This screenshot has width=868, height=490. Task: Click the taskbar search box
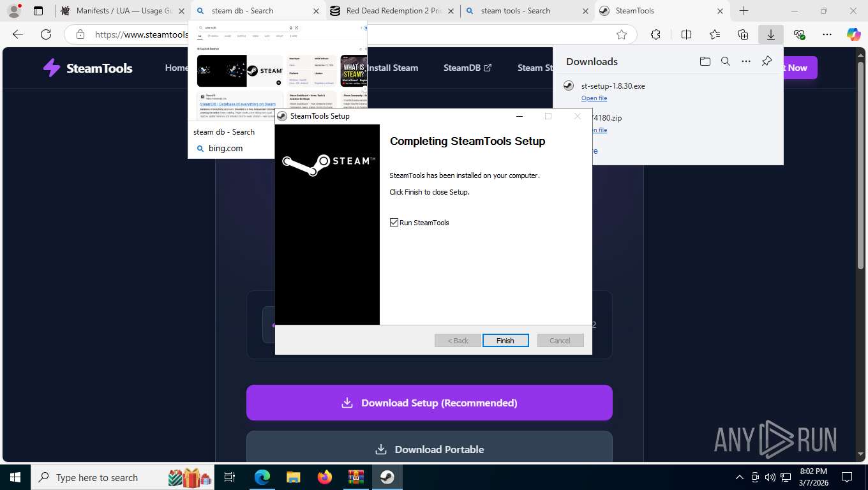(123, 477)
